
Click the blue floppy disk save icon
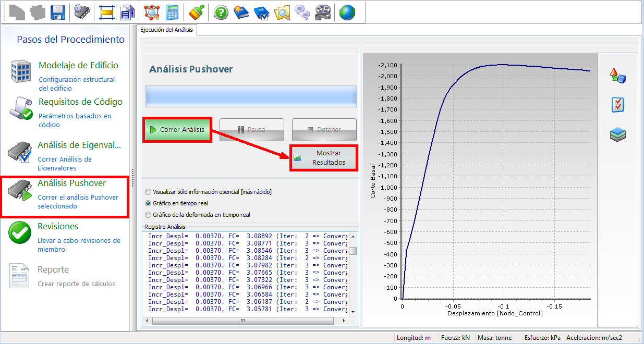[57, 12]
